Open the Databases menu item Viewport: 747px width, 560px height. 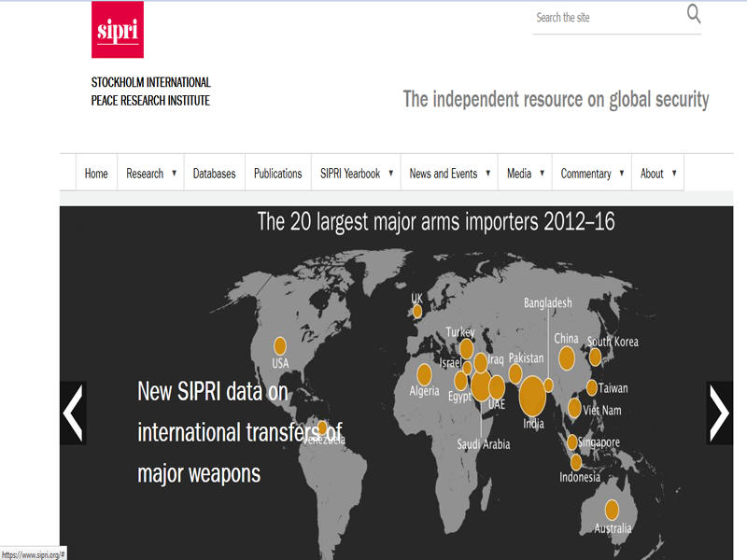coord(214,174)
